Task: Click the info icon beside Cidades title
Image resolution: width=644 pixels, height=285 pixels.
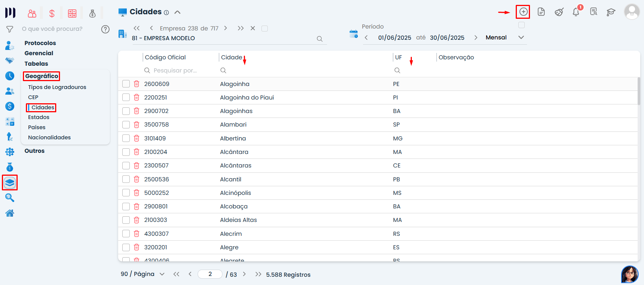Action: click(x=166, y=12)
